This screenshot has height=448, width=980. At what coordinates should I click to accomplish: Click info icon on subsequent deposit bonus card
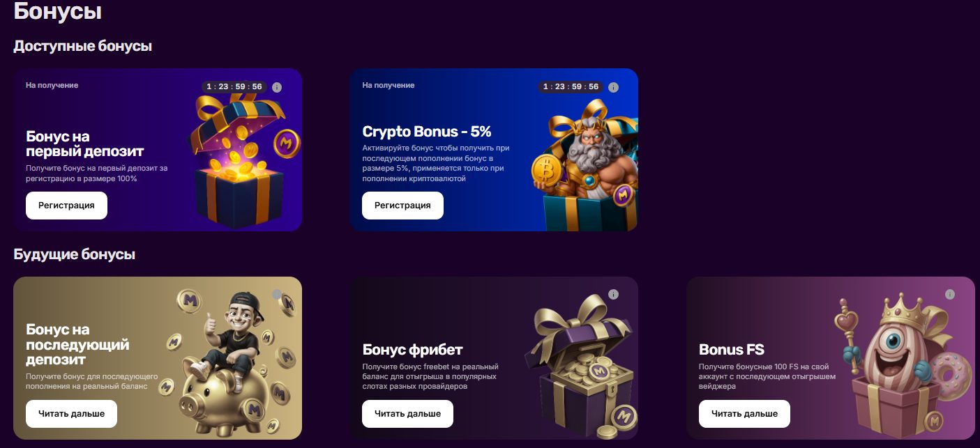[x=277, y=295]
